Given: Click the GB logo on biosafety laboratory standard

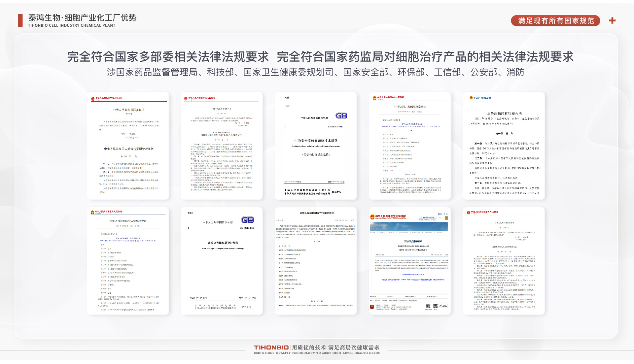Looking at the screenshot, I should (341, 116).
